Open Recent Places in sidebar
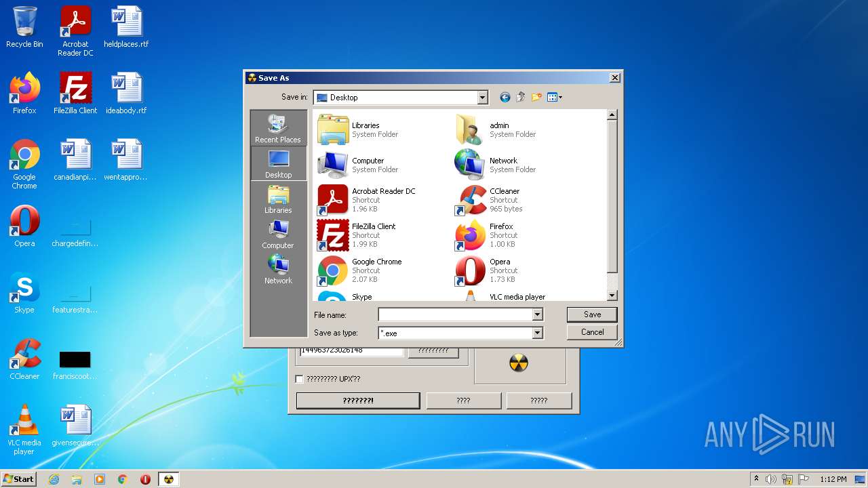This screenshot has width=868, height=488. [278, 128]
